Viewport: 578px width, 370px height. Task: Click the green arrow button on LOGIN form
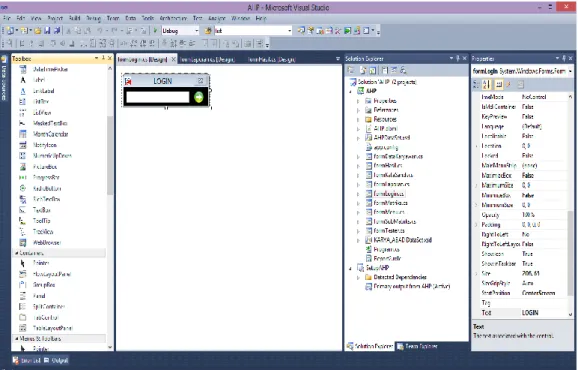point(199,97)
